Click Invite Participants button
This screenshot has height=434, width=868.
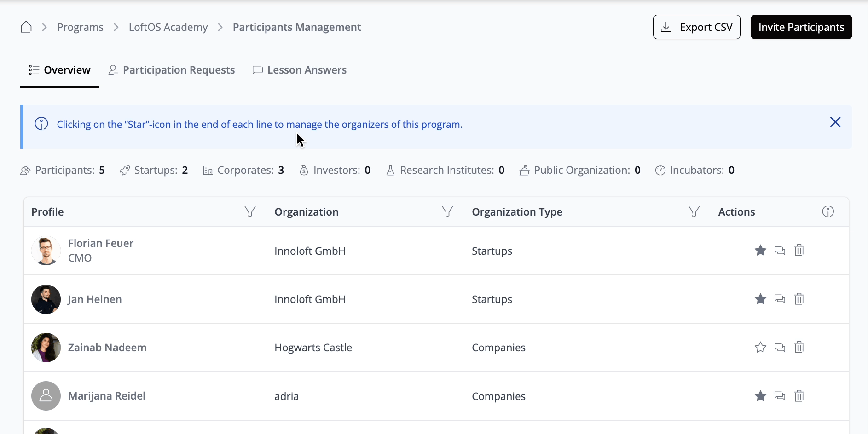click(x=801, y=27)
